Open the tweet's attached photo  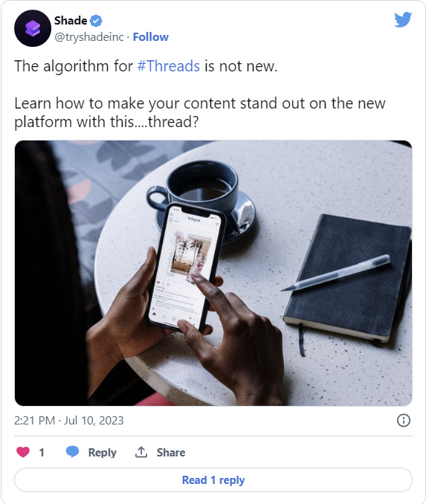tap(213, 273)
